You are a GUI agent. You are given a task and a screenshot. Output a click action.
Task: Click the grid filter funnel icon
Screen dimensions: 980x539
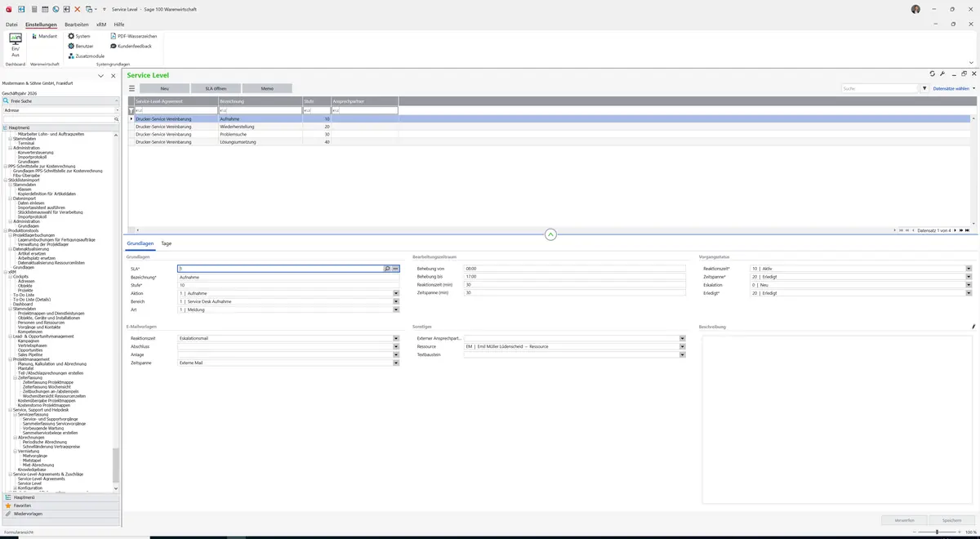coord(131,110)
